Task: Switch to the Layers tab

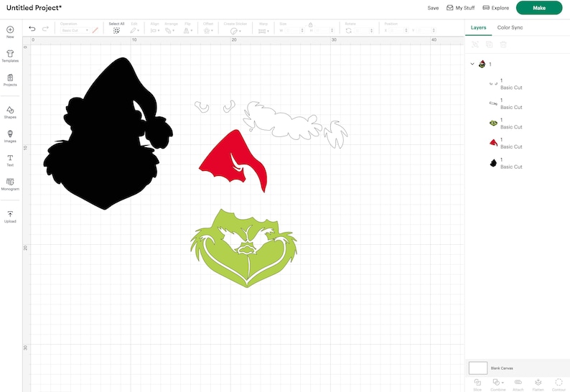Action: [478, 27]
